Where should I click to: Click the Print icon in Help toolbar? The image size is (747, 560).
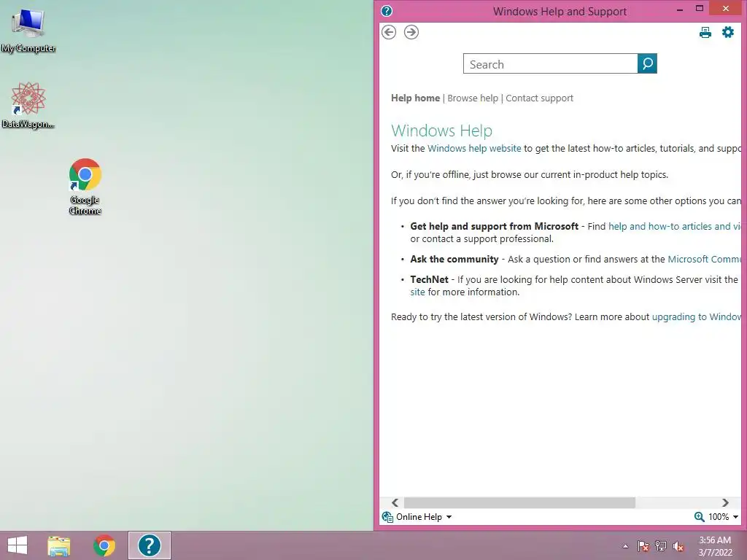click(705, 32)
